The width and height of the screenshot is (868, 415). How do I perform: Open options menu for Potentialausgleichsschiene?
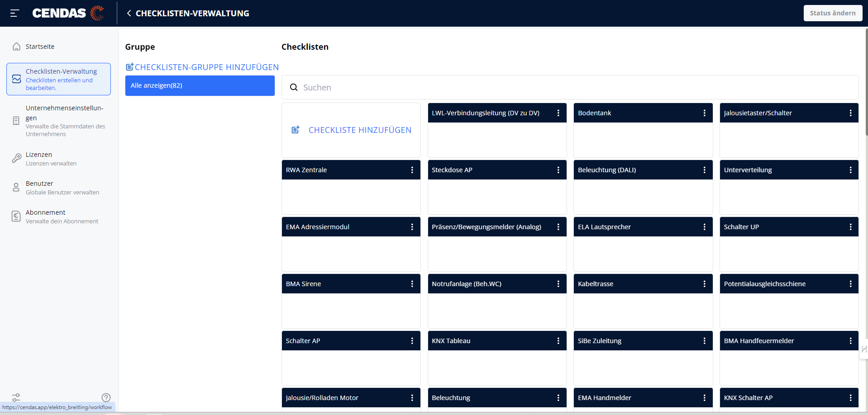[x=851, y=284]
